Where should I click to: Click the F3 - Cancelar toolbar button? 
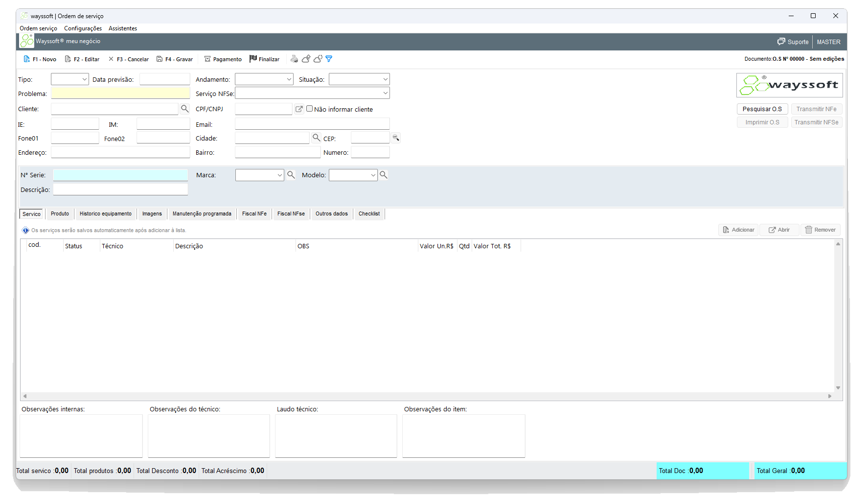pos(129,59)
